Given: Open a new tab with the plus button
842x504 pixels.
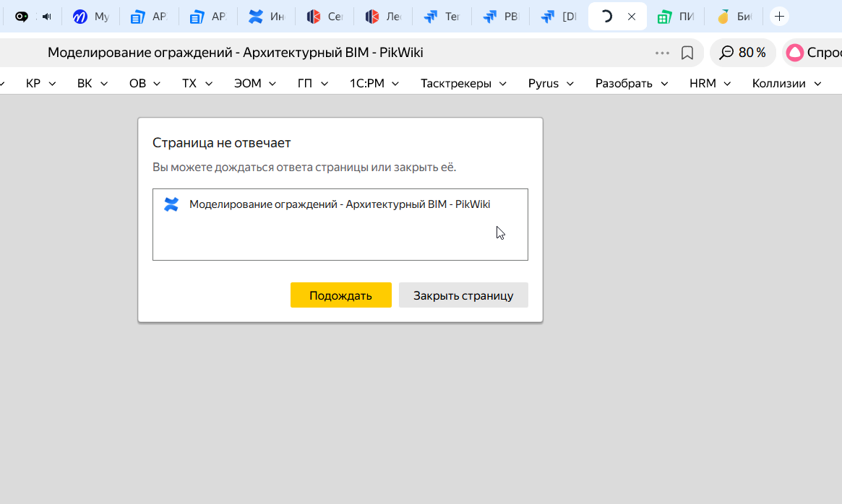Looking at the screenshot, I should pos(779,17).
